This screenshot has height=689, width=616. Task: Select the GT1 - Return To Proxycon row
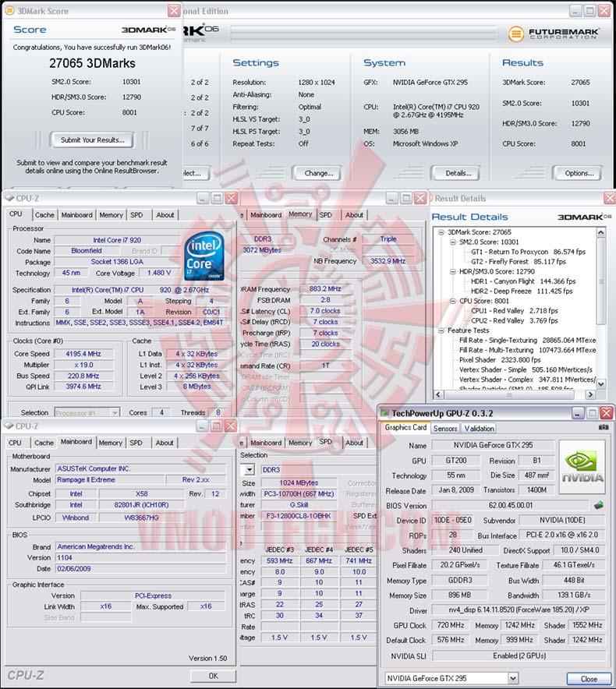tap(528, 252)
